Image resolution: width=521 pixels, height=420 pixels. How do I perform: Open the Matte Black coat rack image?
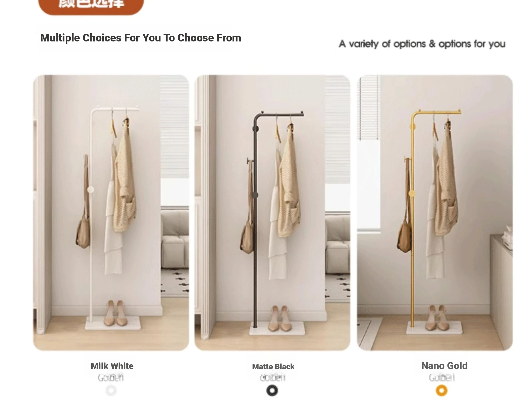pyautogui.click(x=272, y=213)
